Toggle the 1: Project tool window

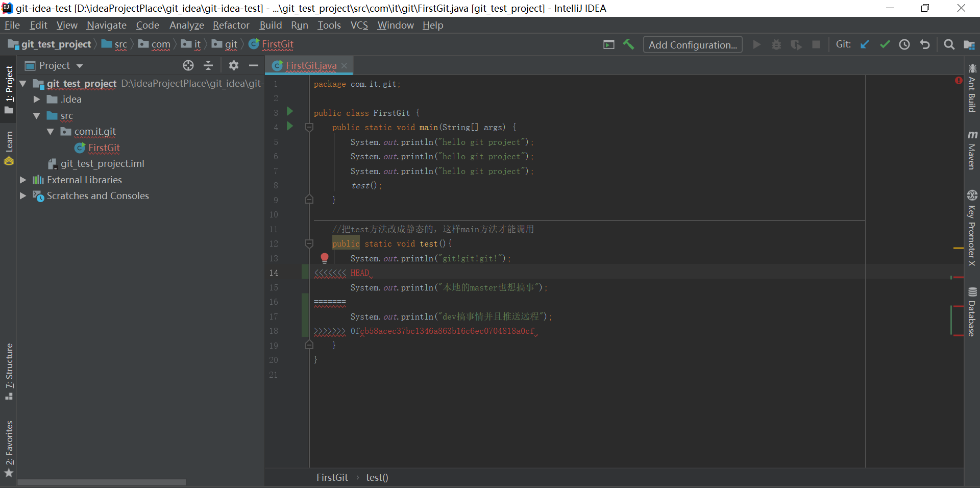coord(9,90)
